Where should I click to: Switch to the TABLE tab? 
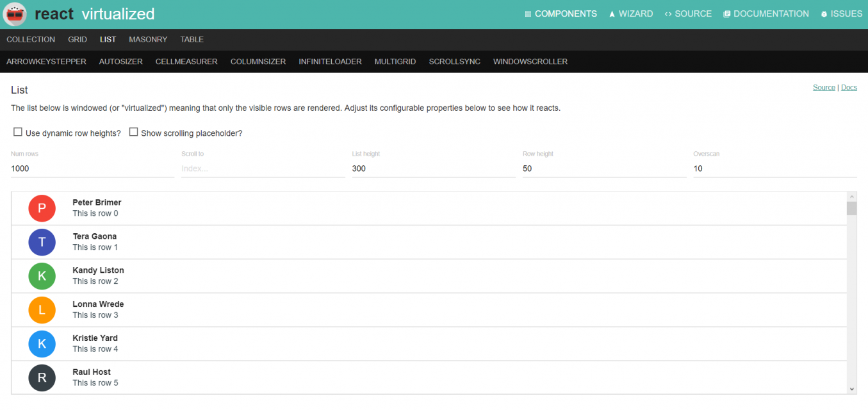tap(192, 39)
